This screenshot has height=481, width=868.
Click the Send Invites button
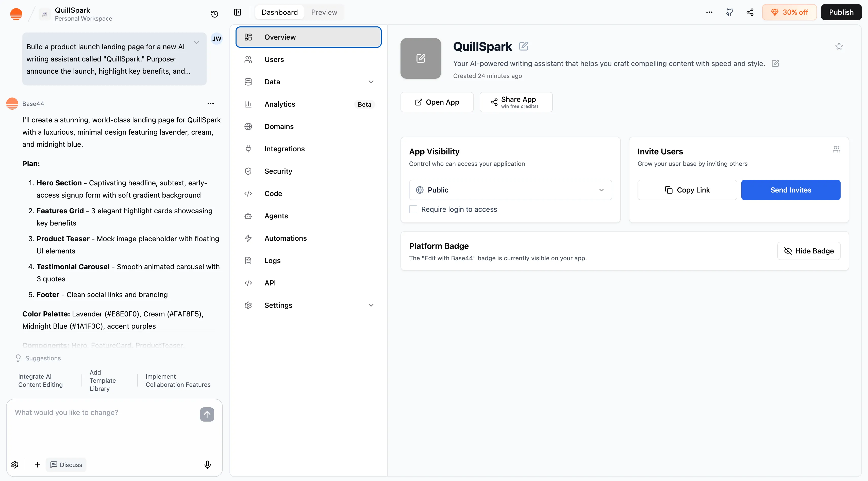791,190
